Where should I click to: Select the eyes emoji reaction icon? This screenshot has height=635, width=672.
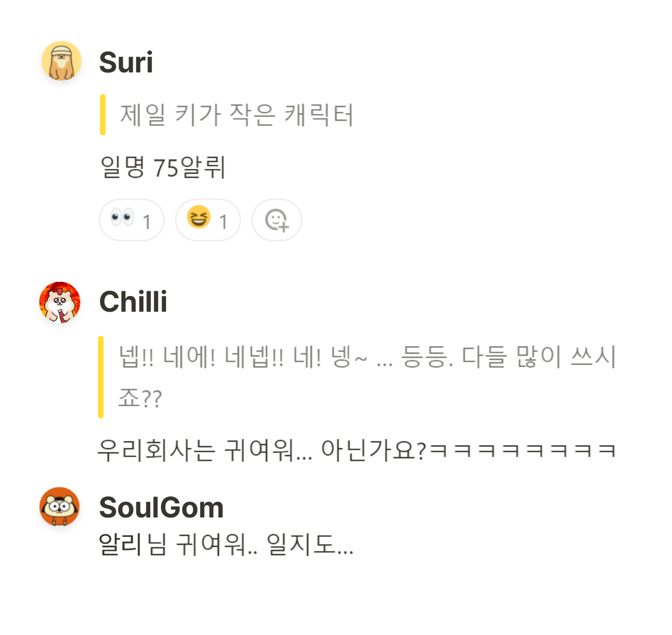pyautogui.click(x=122, y=220)
